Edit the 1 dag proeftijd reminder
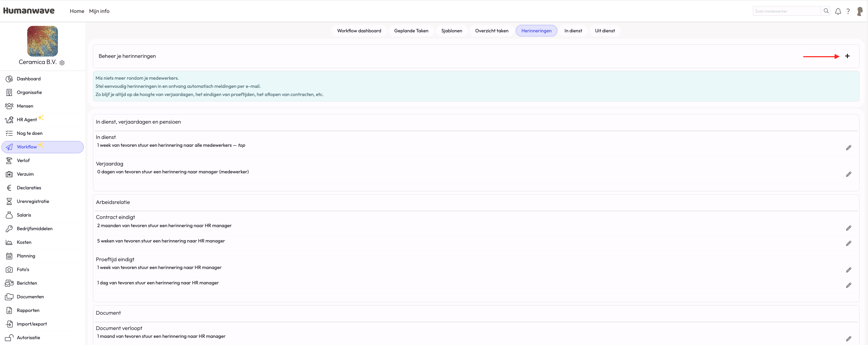The image size is (868, 345). [x=849, y=285]
